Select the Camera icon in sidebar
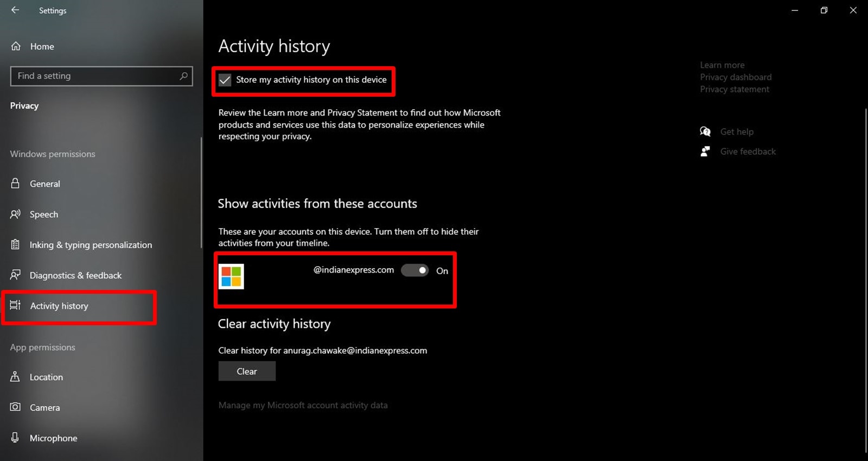This screenshot has height=461, width=868. (x=15, y=407)
